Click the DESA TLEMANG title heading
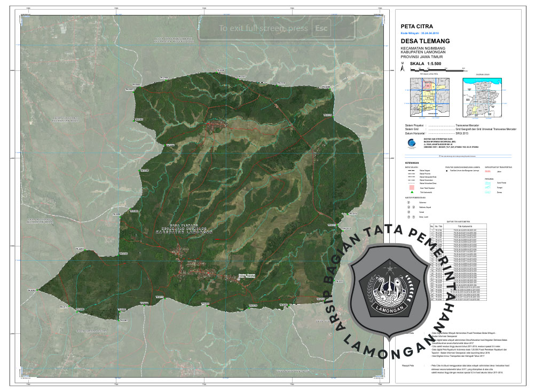The width and height of the screenshot is (535, 392). 425,41
